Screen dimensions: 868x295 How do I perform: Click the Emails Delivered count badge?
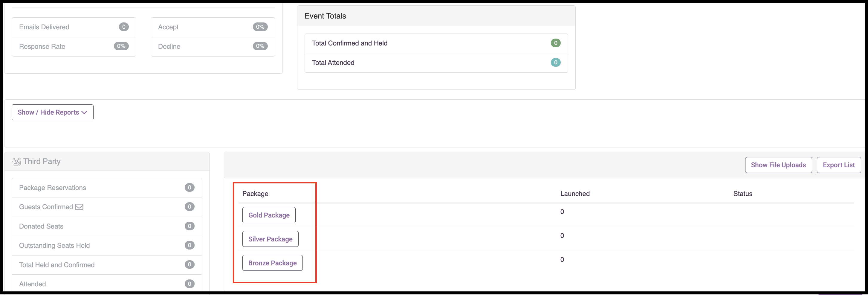point(124,27)
